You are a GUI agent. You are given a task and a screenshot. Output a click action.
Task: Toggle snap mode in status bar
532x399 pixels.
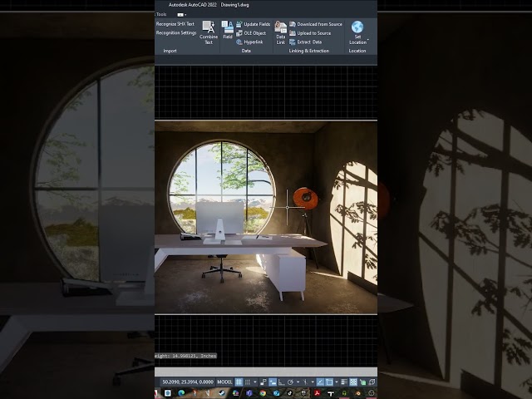(x=248, y=382)
